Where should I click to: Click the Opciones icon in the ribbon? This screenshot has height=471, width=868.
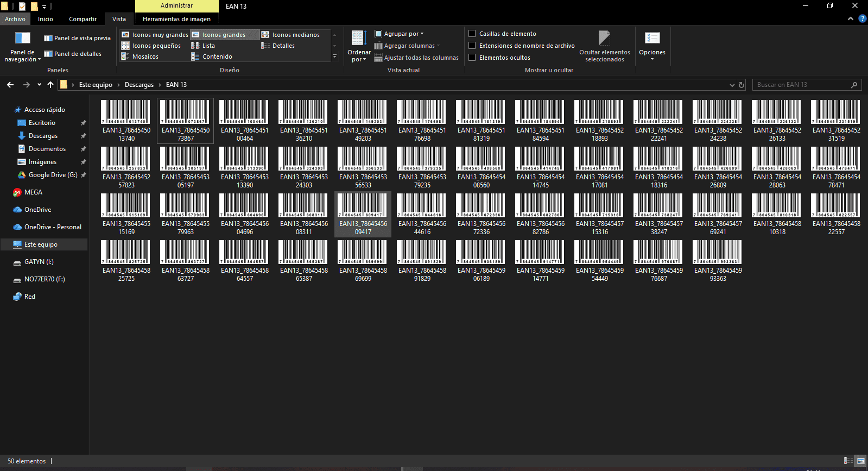(652, 38)
